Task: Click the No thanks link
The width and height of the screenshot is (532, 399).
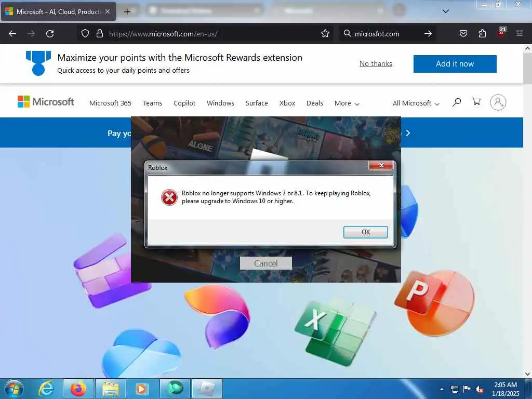Action: (376, 64)
